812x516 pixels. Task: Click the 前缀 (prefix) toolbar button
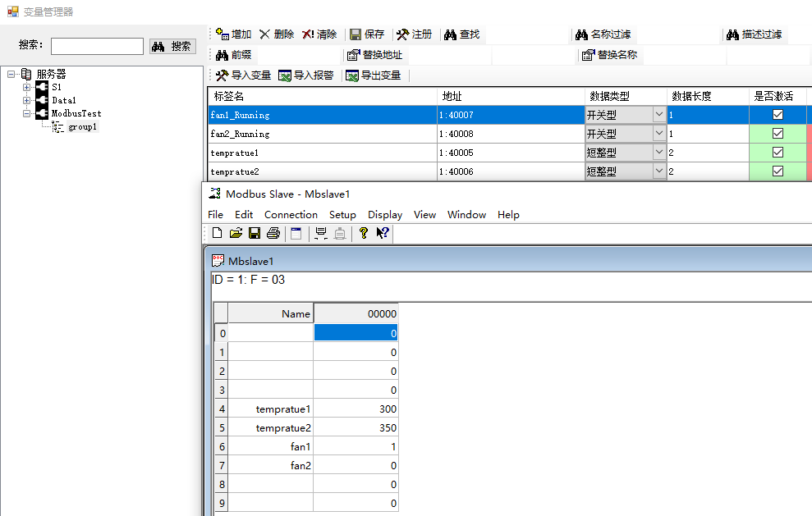(234, 55)
